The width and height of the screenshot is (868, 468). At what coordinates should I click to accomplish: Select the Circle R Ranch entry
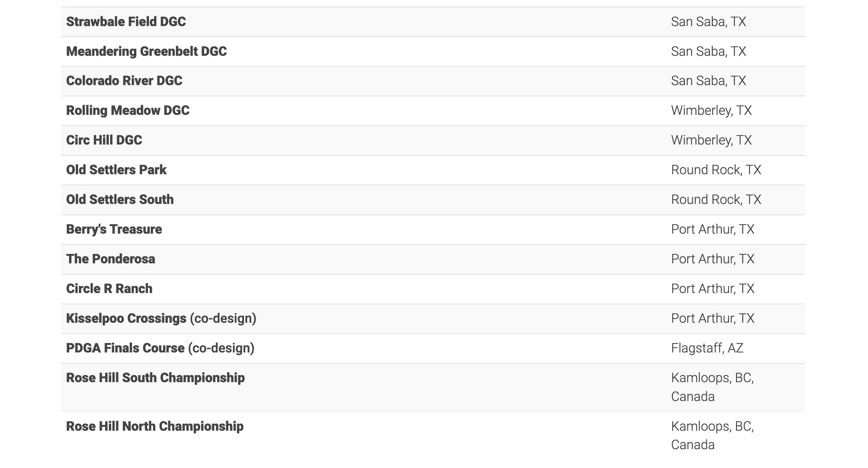109,289
